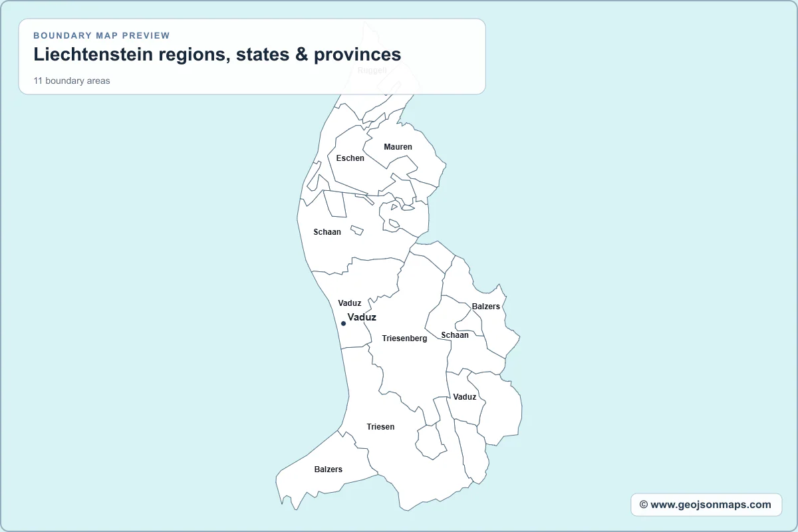
Task: Open the www.geojsonmaps.com attribution link
Action: pyautogui.click(x=706, y=505)
